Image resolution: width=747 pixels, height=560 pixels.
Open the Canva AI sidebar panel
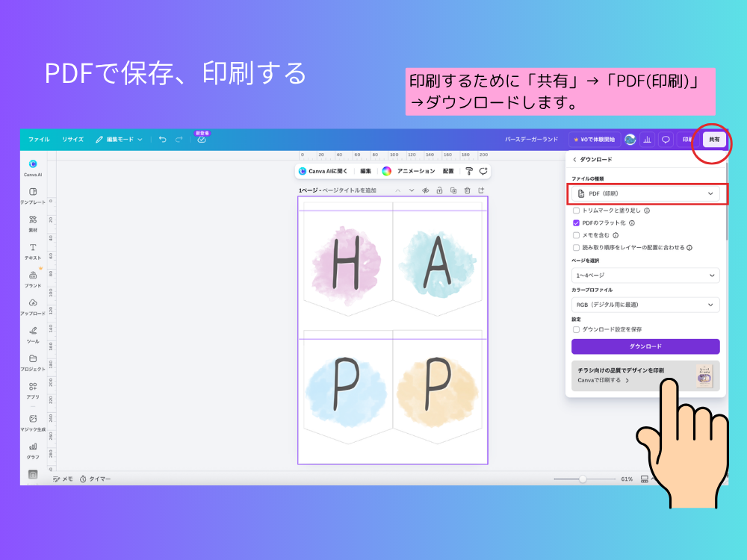(x=33, y=167)
